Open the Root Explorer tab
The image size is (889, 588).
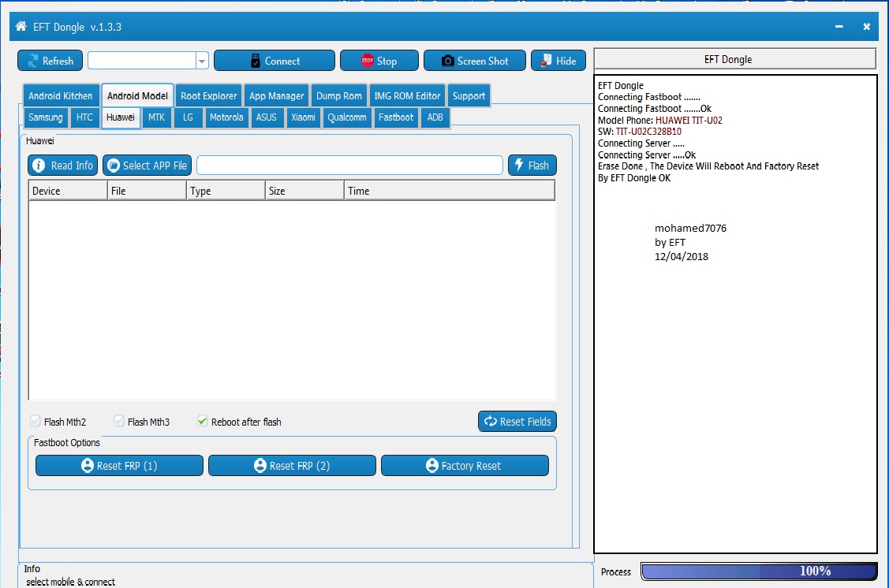click(x=208, y=95)
